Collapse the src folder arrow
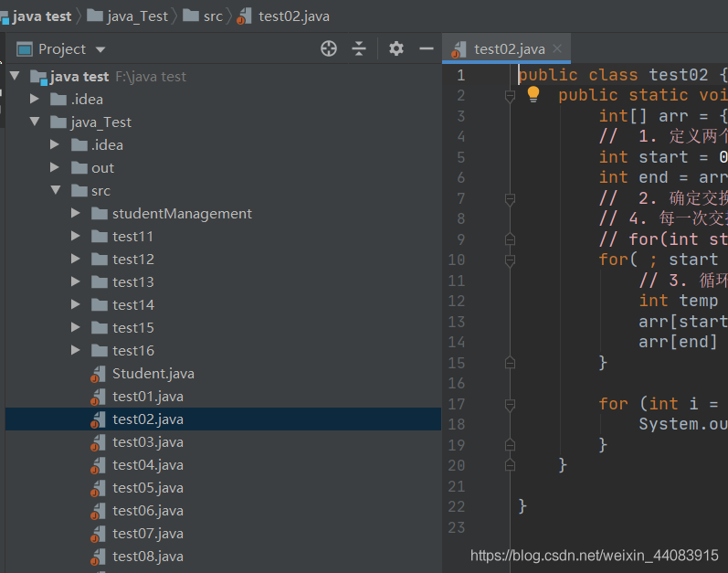 [56, 190]
